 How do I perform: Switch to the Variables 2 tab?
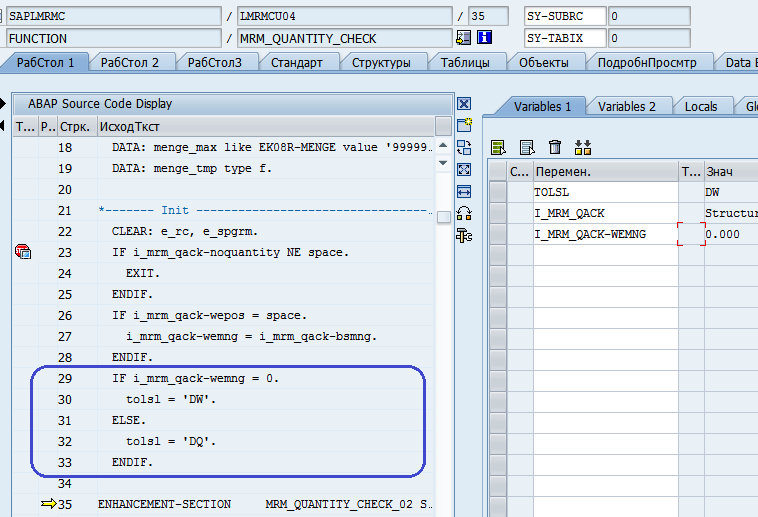click(627, 106)
